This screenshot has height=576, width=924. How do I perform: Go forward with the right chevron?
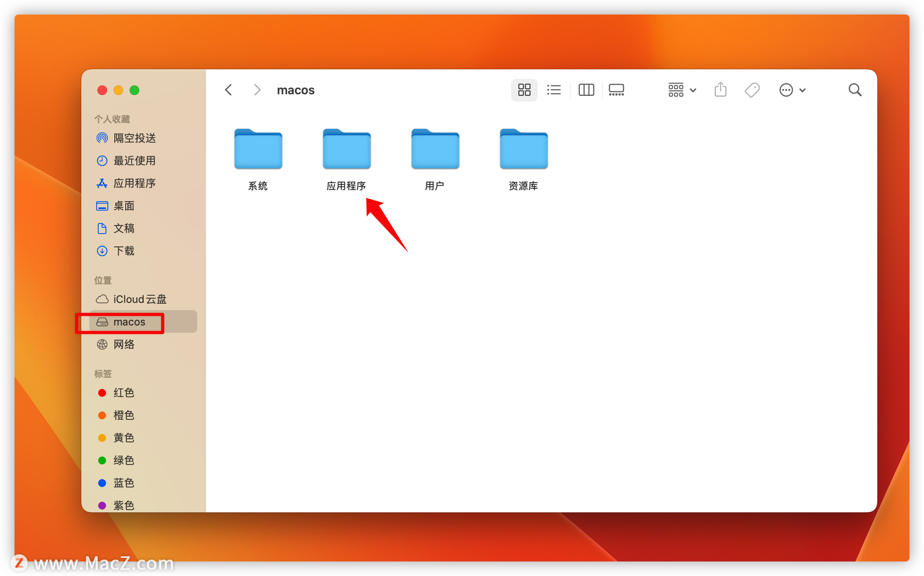tap(257, 90)
